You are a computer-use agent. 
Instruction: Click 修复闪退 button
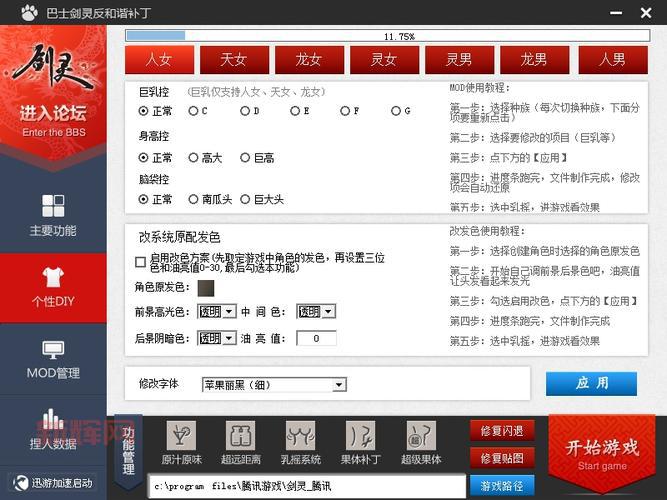point(502,431)
